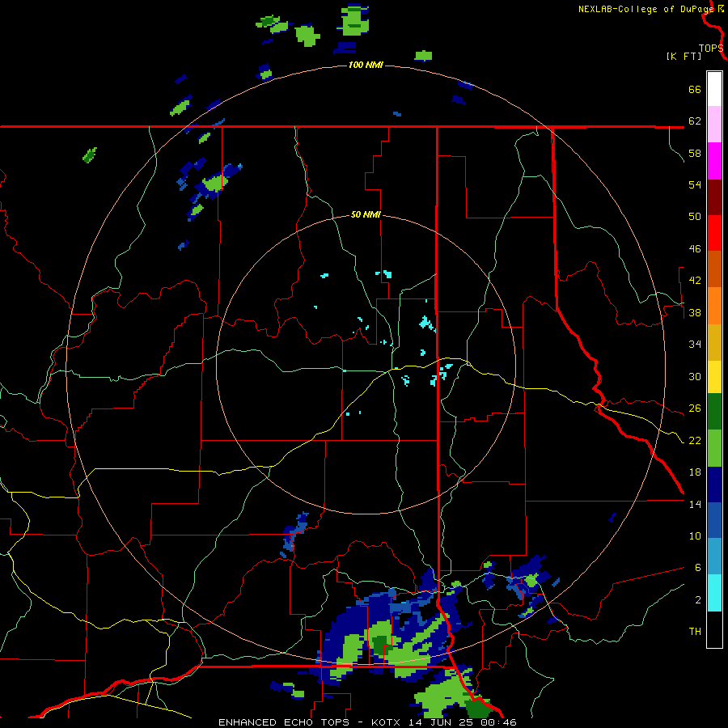Click the dark green legend swatch
The width and height of the screenshot is (728, 728).
coord(714,412)
